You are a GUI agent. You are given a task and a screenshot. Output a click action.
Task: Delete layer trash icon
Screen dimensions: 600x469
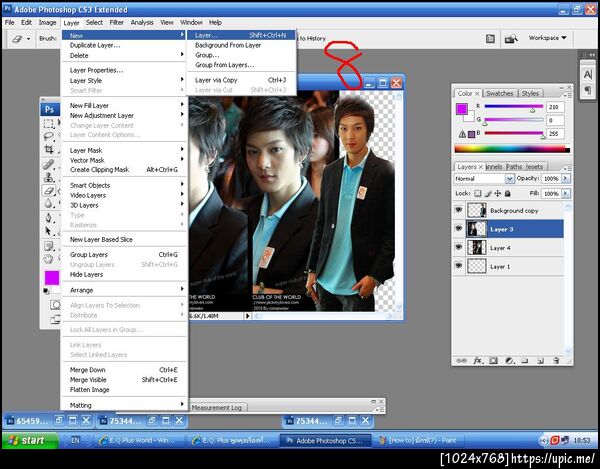tap(556, 360)
